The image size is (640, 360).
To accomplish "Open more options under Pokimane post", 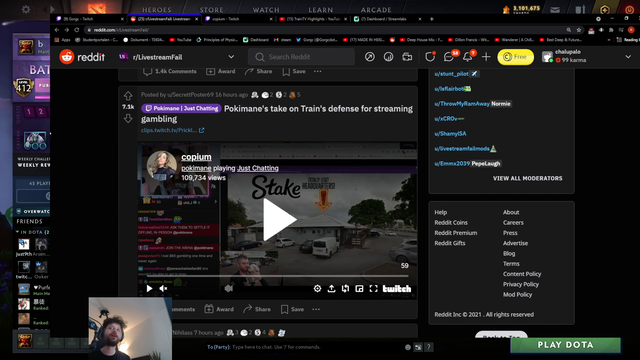I will (x=316, y=309).
